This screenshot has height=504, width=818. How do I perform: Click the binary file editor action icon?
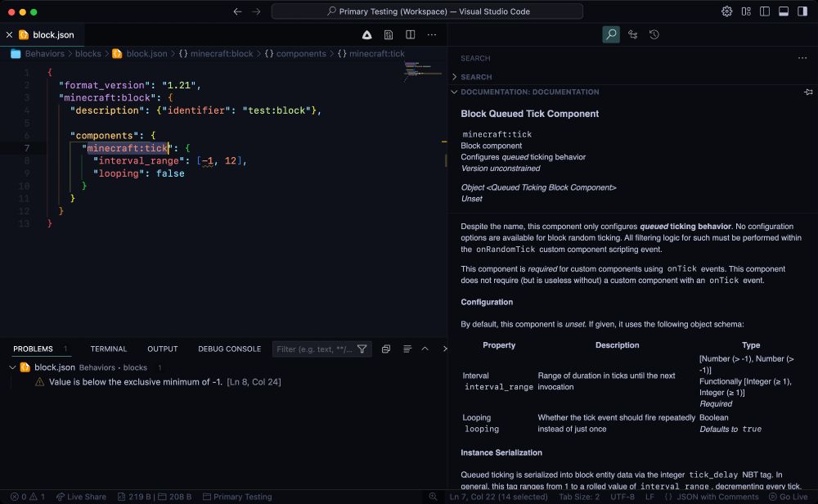pyautogui.click(x=389, y=35)
